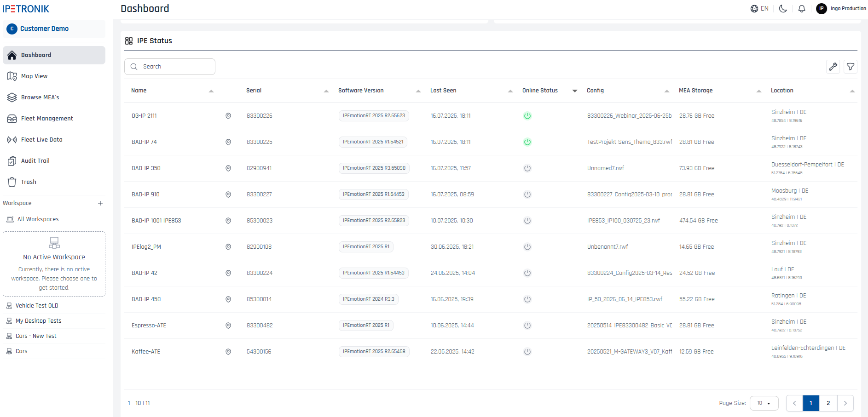Click location pin for OG-IP 2111
868x417 pixels.
click(x=228, y=116)
